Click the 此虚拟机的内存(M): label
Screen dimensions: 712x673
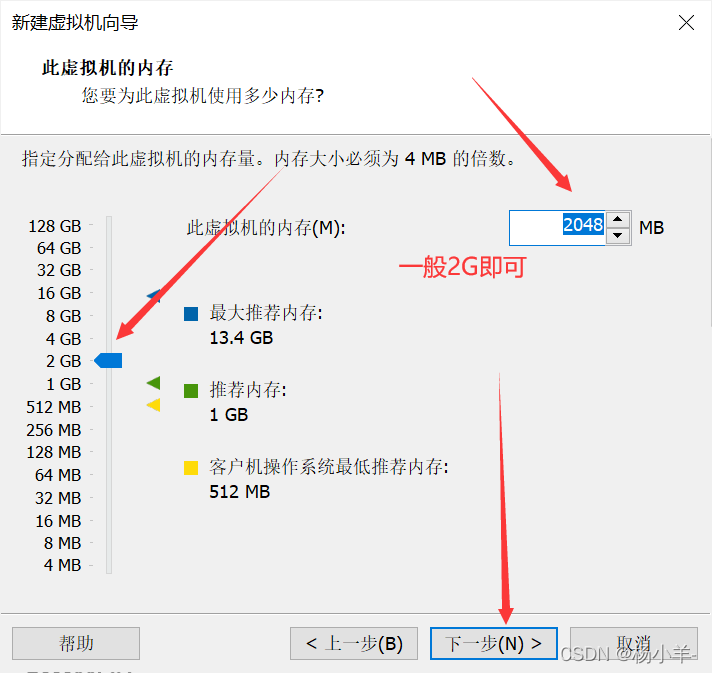(x=266, y=228)
